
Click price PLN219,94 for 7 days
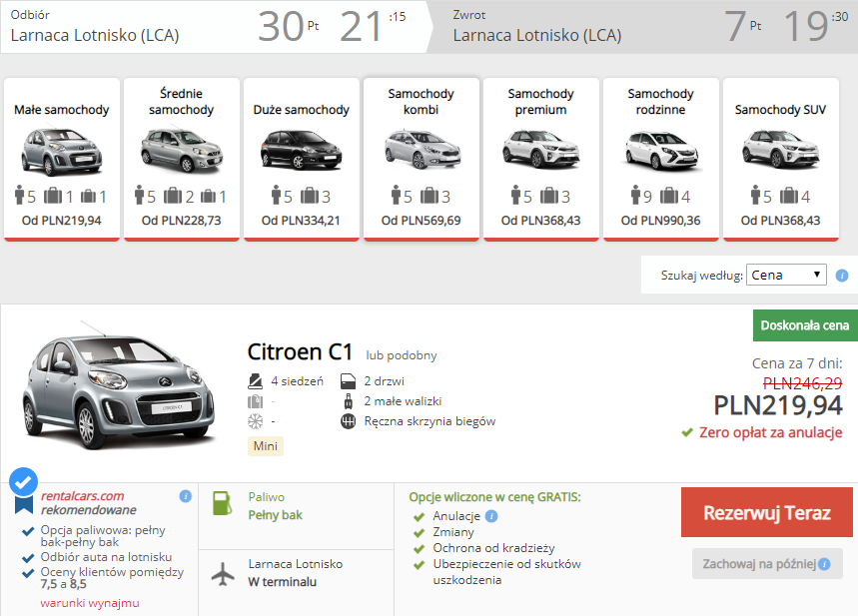pos(778,405)
